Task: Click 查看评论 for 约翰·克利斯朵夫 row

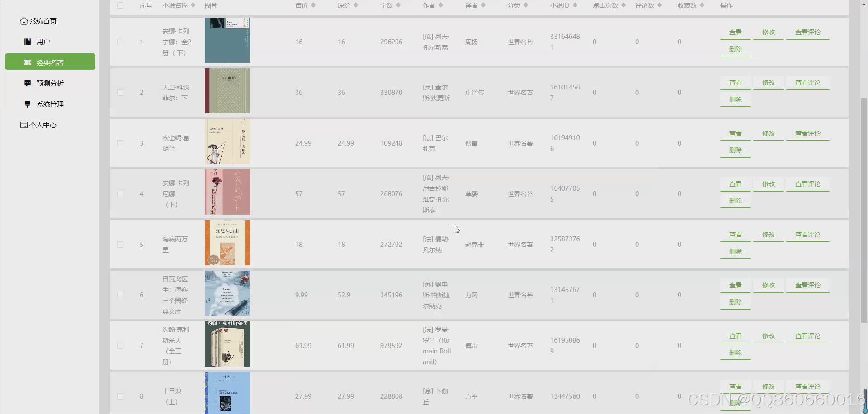Action: (x=808, y=336)
